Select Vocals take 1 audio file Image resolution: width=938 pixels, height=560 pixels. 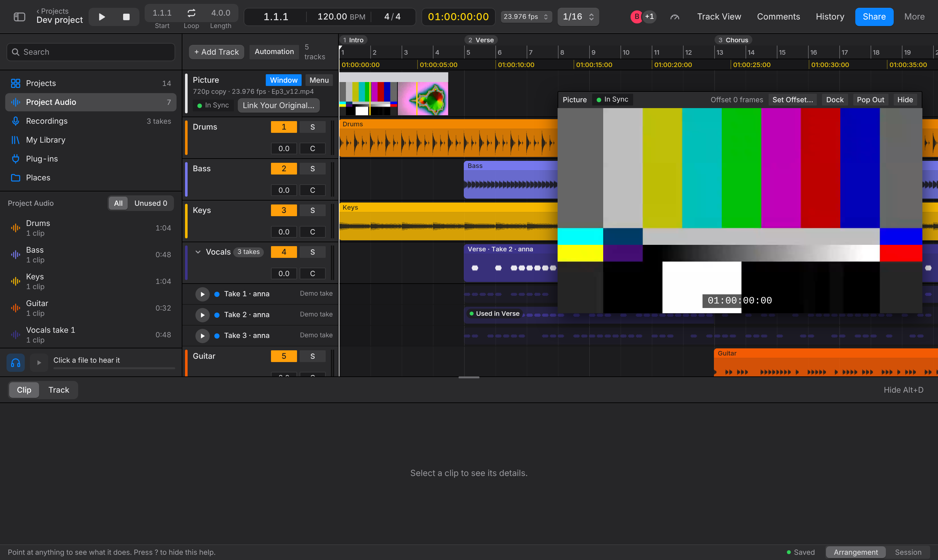point(91,335)
